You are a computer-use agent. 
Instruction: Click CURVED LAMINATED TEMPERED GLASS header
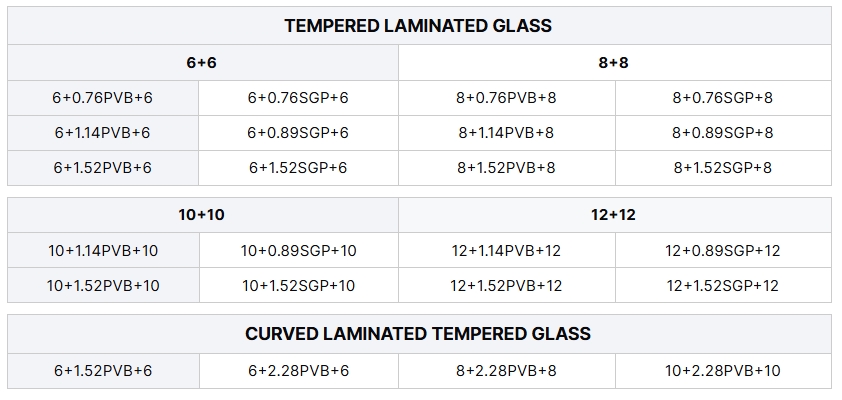click(x=419, y=334)
